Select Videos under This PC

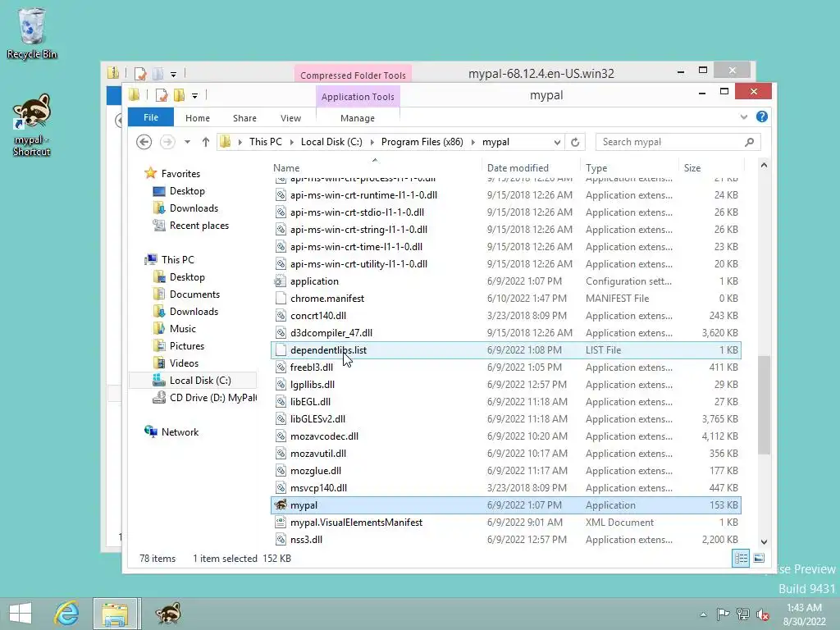point(184,363)
